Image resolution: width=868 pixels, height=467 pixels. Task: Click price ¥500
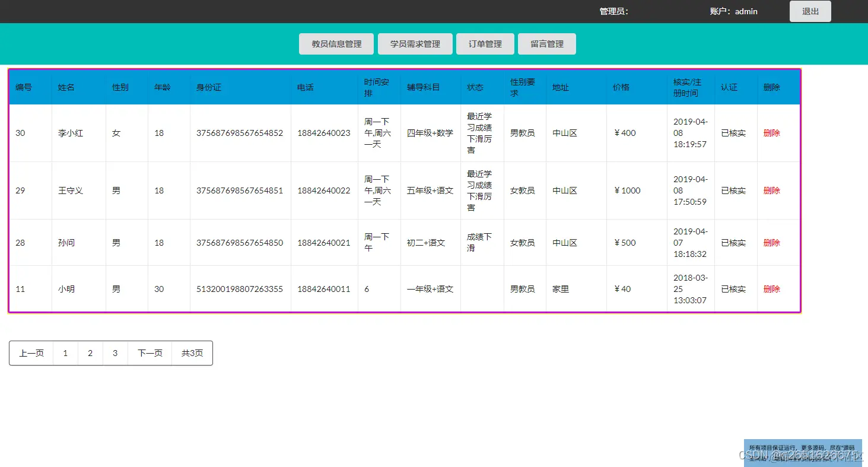click(625, 243)
